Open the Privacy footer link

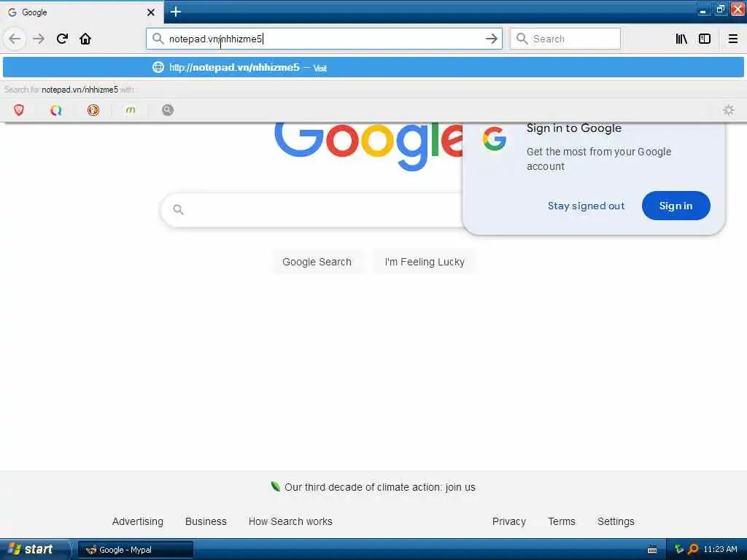[x=508, y=521]
